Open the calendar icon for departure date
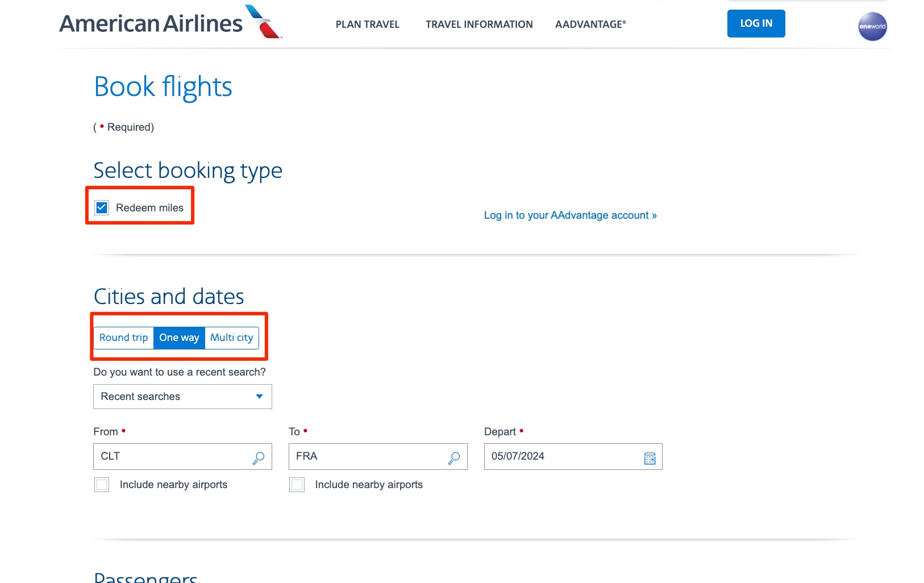 pyautogui.click(x=650, y=456)
